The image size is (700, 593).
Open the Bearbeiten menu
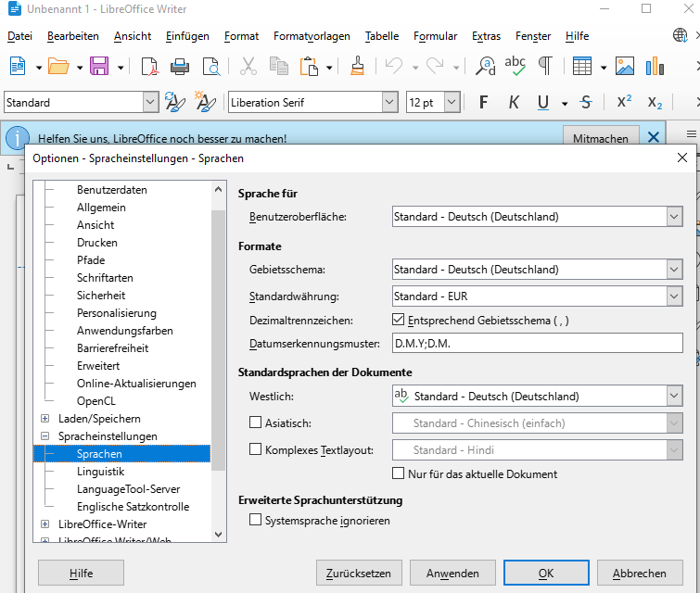[72, 36]
